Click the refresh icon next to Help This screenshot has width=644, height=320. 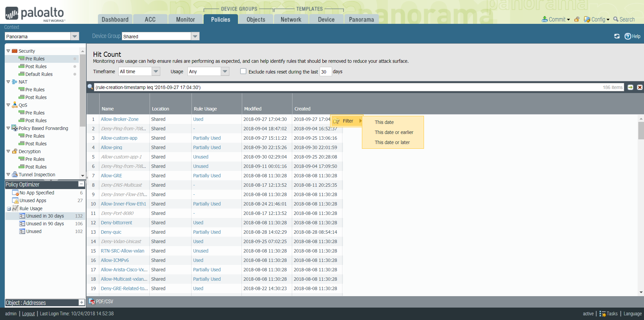pyautogui.click(x=616, y=36)
